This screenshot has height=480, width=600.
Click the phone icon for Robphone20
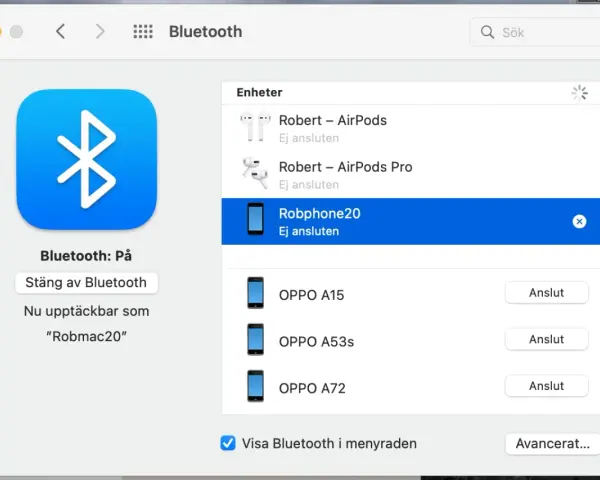(x=256, y=219)
